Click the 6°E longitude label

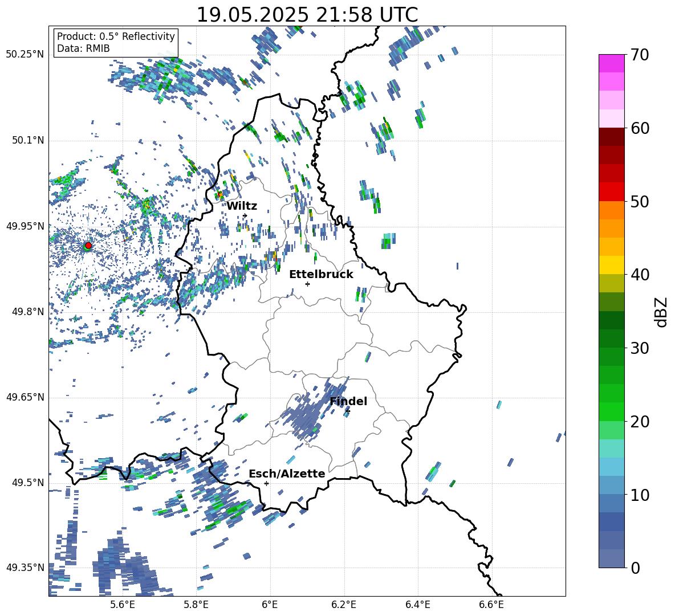270,605
